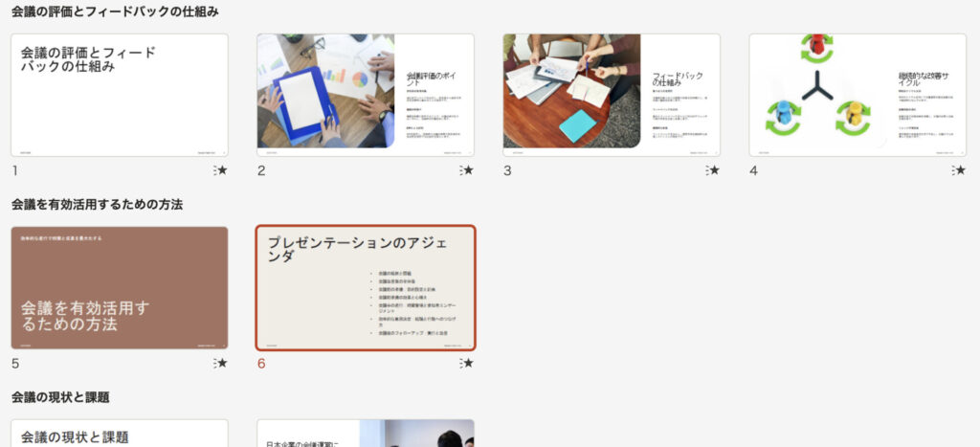This screenshot has height=447, width=980.
Task: Click transition star icon under slide 5
Action: coord(221,363)
